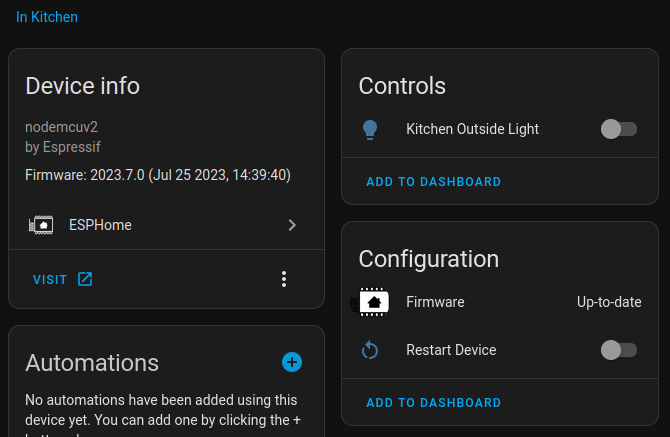The height and width of the screenshot is (437, 670).
Task: Open the three-dot device menu
Action: (x=284, y=279)
